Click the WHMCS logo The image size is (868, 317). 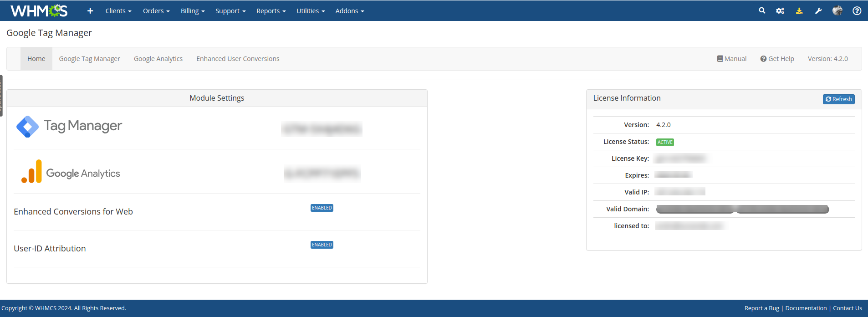point(39,10)
